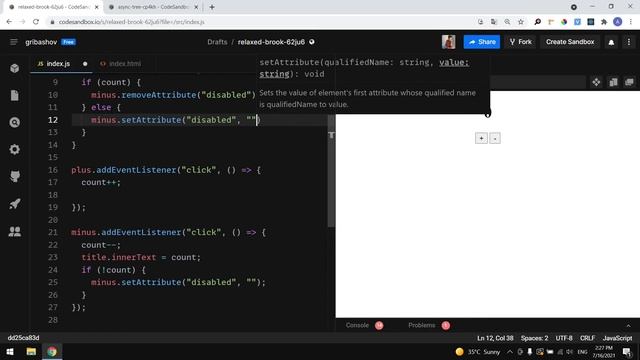Click Spaces: 2 in the status bar

point(534,338)
